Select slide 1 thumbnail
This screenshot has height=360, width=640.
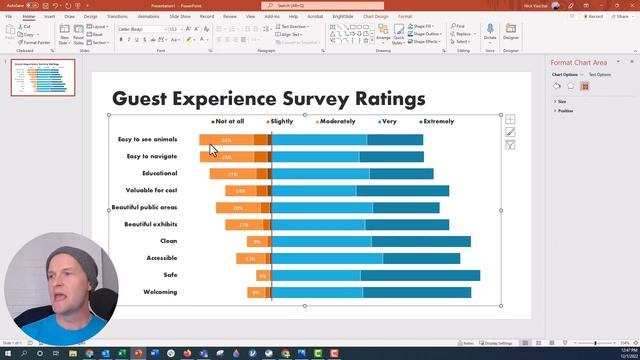click(x=43, y=78)
